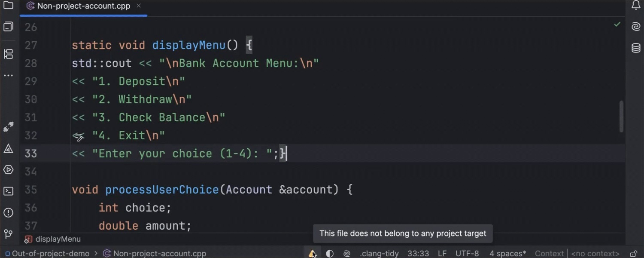Open the CMake tool window
The height and width of the screenshot is (258, 644).
[8, 149]
